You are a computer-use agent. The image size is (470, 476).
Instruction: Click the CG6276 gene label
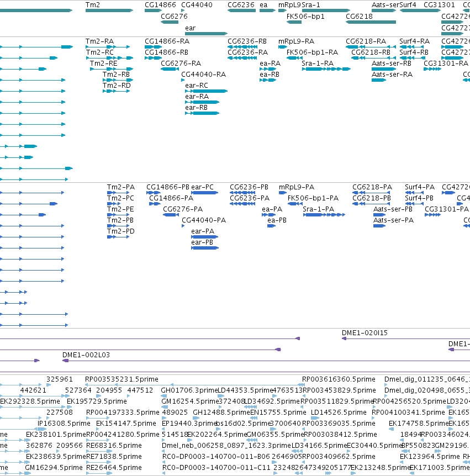click(174, 17)
